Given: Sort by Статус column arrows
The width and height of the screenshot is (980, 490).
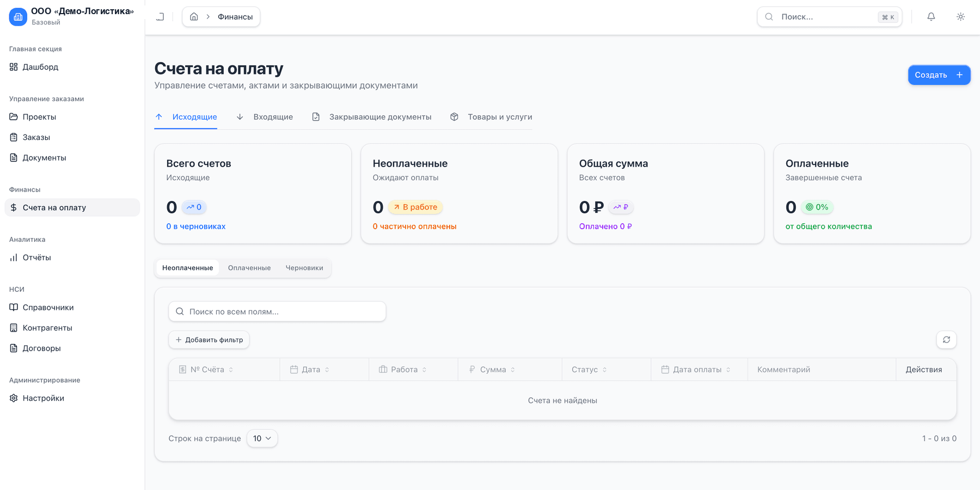Looking at the screenshot, I should click(x=604, y=370).
